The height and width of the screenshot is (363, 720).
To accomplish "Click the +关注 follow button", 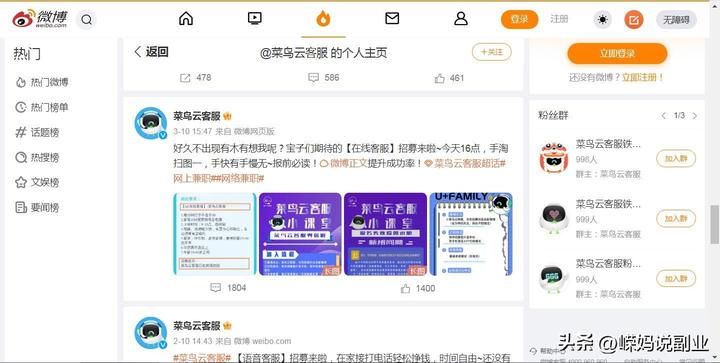I will click(x=491, y=52).
